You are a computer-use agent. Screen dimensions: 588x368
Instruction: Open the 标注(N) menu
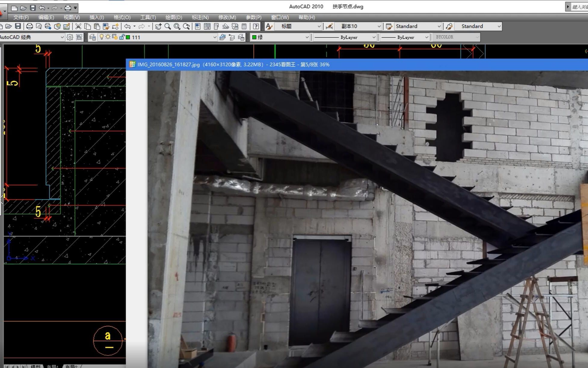pyautogui.click(x=200, y=17)
